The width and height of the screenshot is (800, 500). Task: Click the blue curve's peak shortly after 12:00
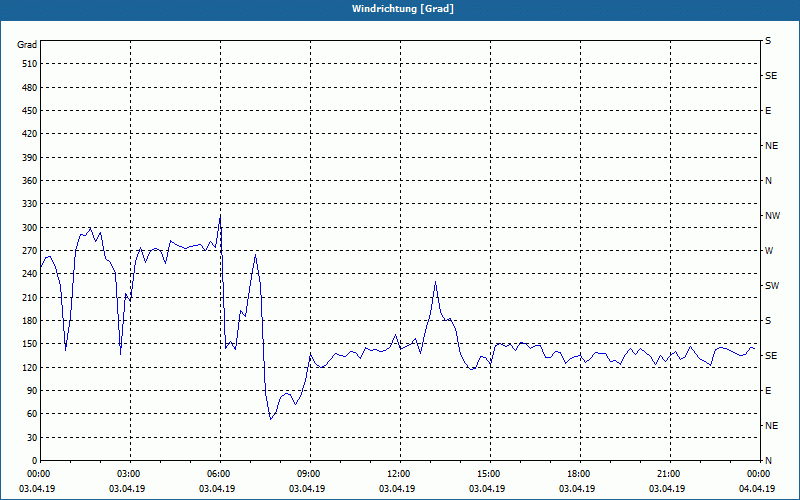435,281
